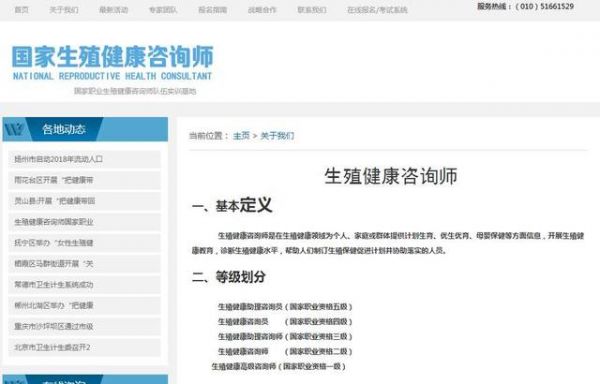The width and height of the screenshot is (600, 384).
Task: Click the line 生殖健康咨询师（国家职业资格二级）
Action: [285, 351]
